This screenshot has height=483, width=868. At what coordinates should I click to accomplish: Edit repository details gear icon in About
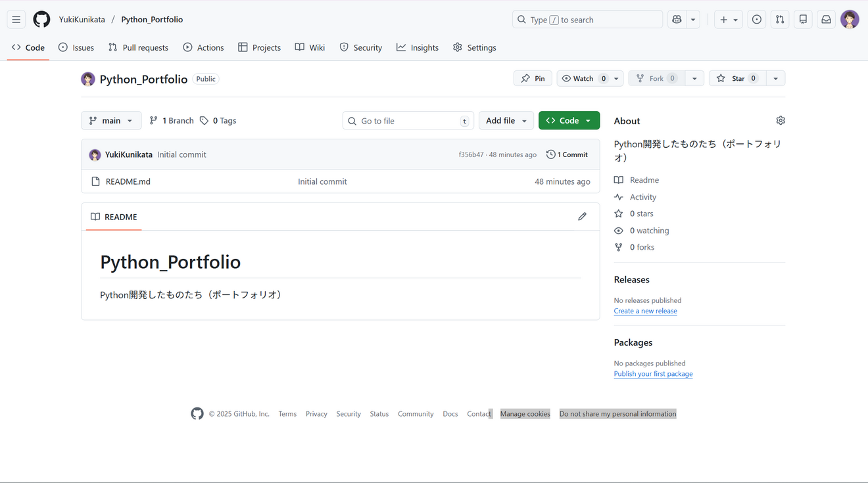(781, 120)
